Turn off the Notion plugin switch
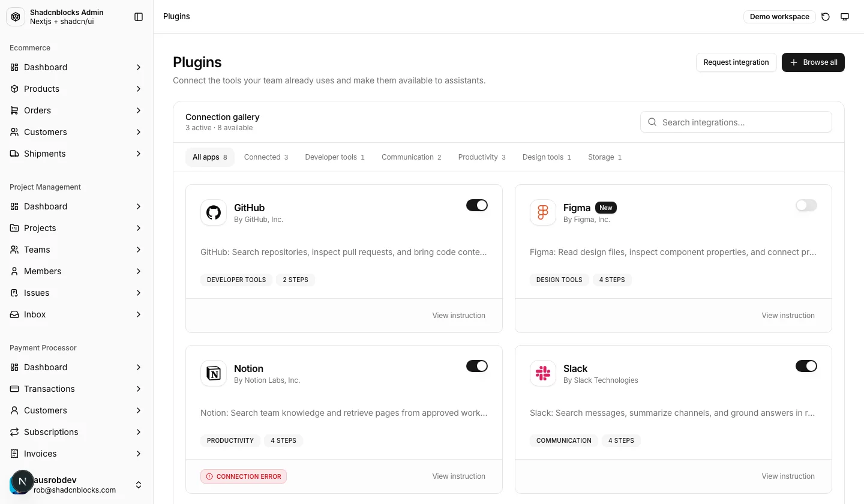Image resolution: width=864 pixels, height=504 pixels. [x=477, y=366]
